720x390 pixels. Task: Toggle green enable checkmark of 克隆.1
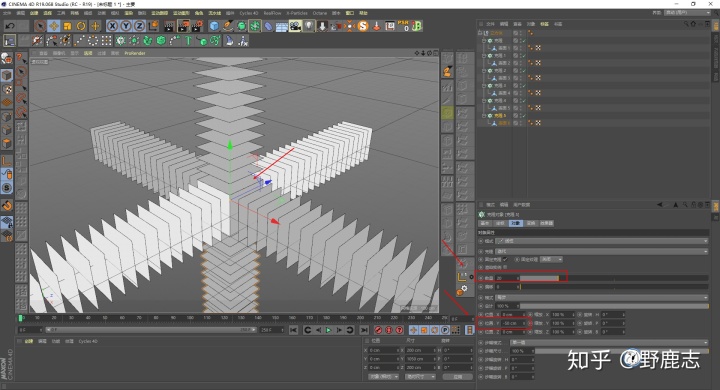(524, 56)
